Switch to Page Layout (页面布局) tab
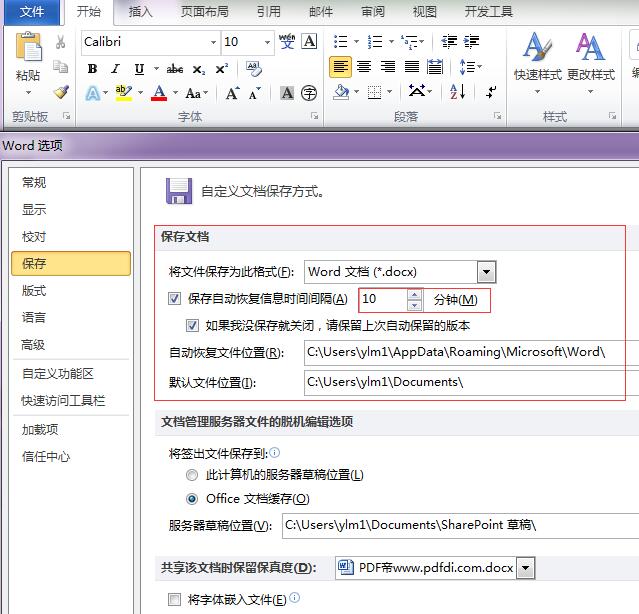This screenshot has height=614, width=639. click(x=205, y=11)
